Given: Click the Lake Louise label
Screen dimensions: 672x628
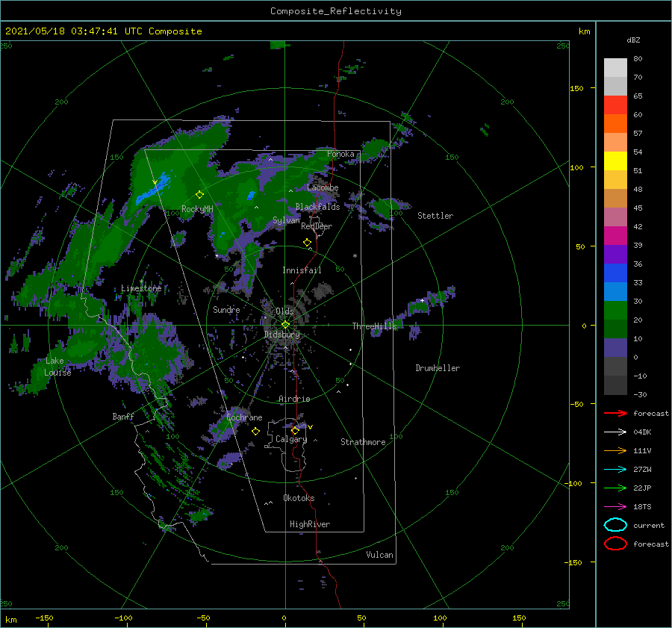Looking at the screenshot, I should [x=57, y=367].
